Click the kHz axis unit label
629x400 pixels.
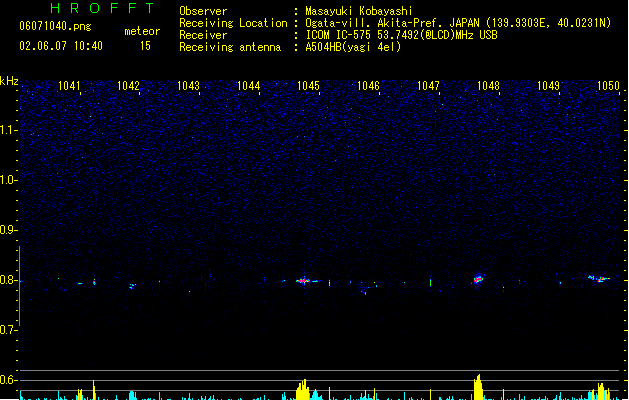point(9,81)
